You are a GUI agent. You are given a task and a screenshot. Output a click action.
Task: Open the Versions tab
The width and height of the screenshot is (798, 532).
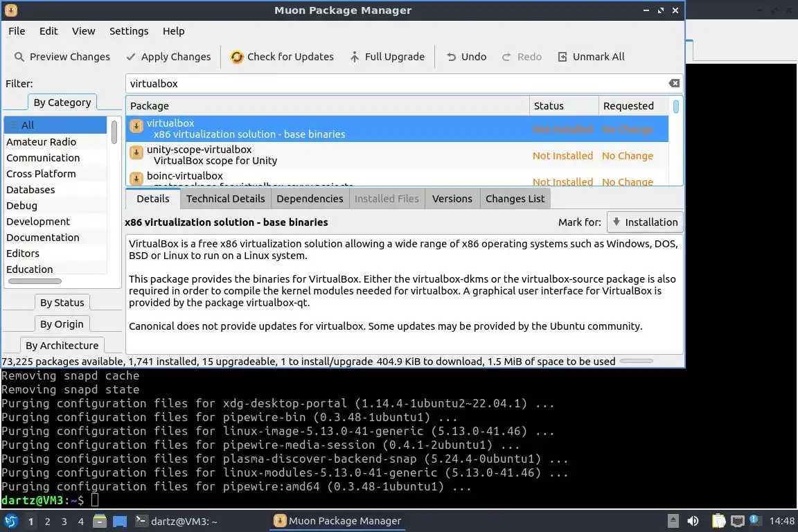click(452, 199)
